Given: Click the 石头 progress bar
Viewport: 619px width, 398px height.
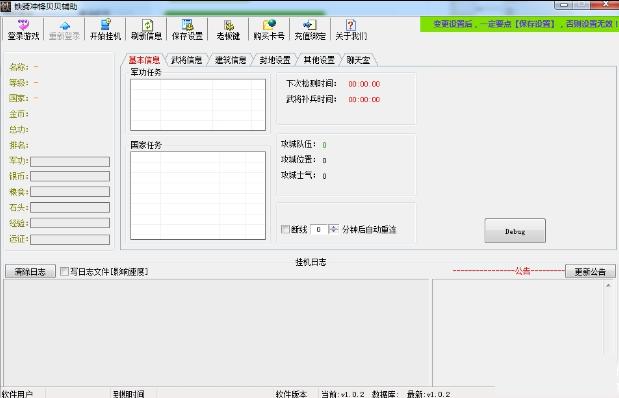Looking at the screenshot, I should (x=70, y=208).
